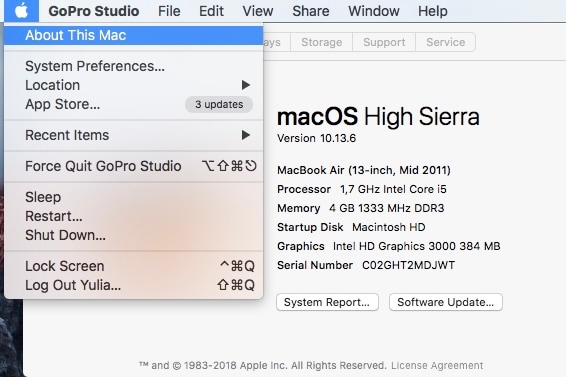Expand the Location submenu
Screen dimensions: 566x377
click(134, 85)
